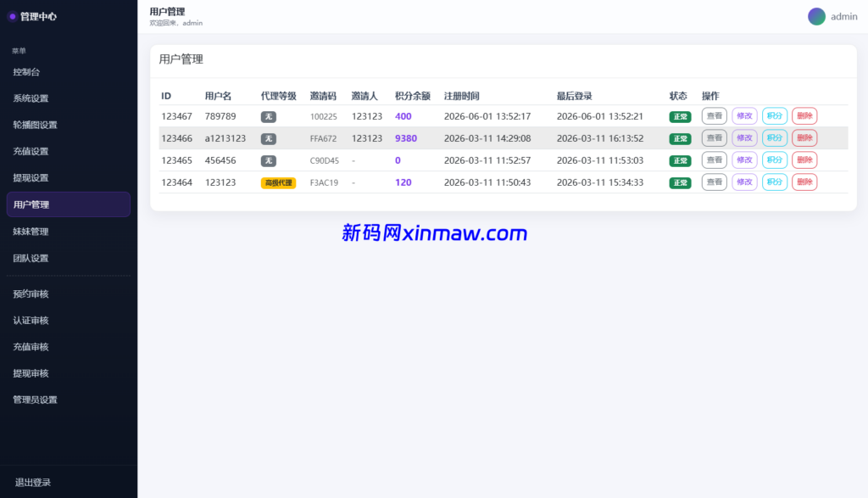Click invite code C90D45
This screenshot has width=868, height=498.
pos(325,160)
